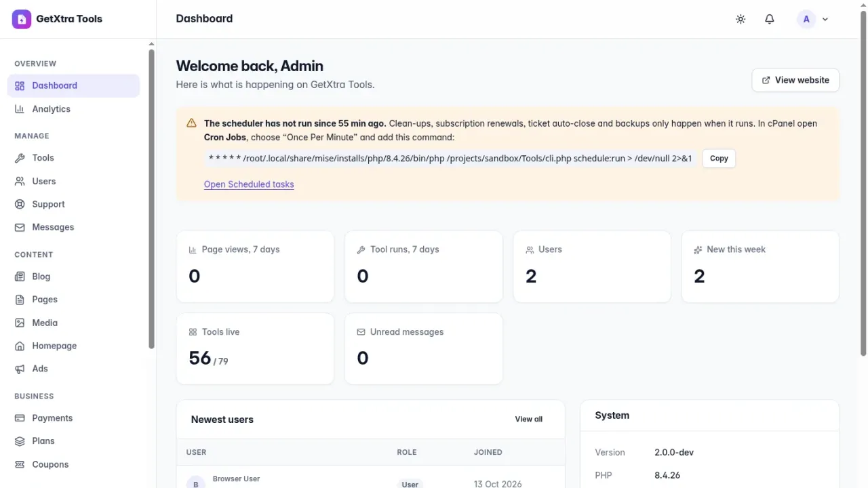
Task: Toggle the light/dark theme sun icon
Action: [x=741, y=19]
